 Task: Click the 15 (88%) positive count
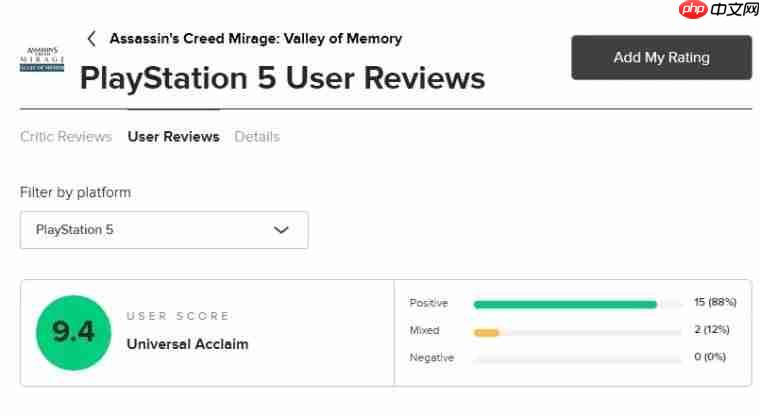tap(714, 303)
